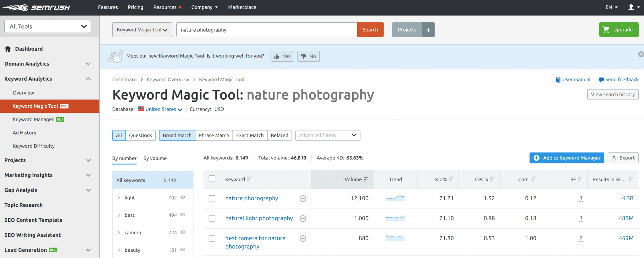644x258 pixels.
Task: Click the plus icon next to Projects
Action: click(x=428, y=30)
